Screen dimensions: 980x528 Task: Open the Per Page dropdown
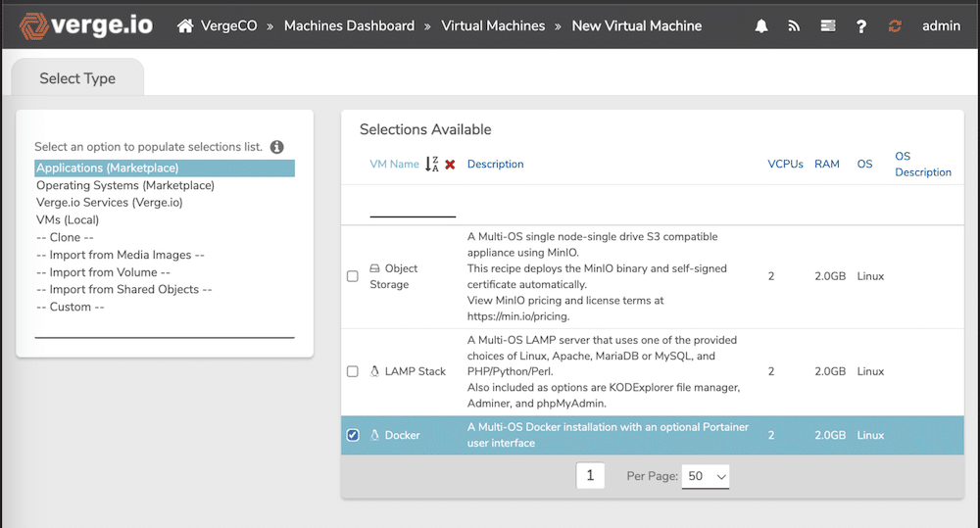pos(705,476)
